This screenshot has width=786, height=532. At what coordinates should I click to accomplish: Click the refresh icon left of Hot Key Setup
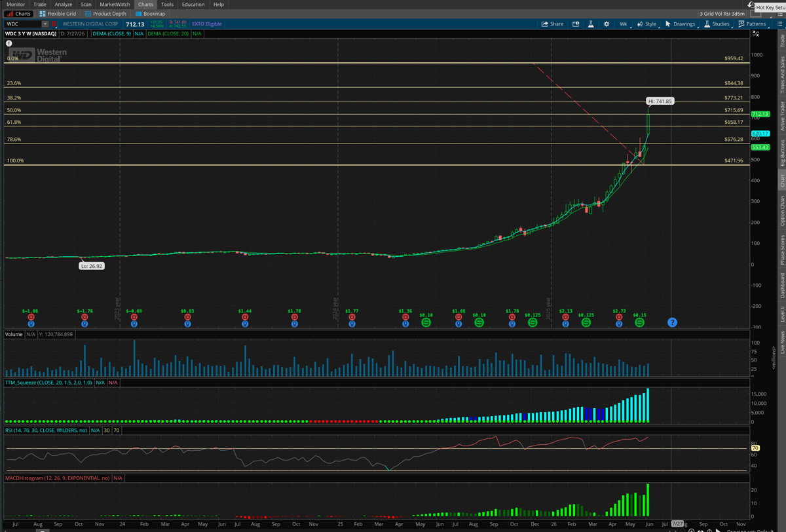click(x=750, y=5)
